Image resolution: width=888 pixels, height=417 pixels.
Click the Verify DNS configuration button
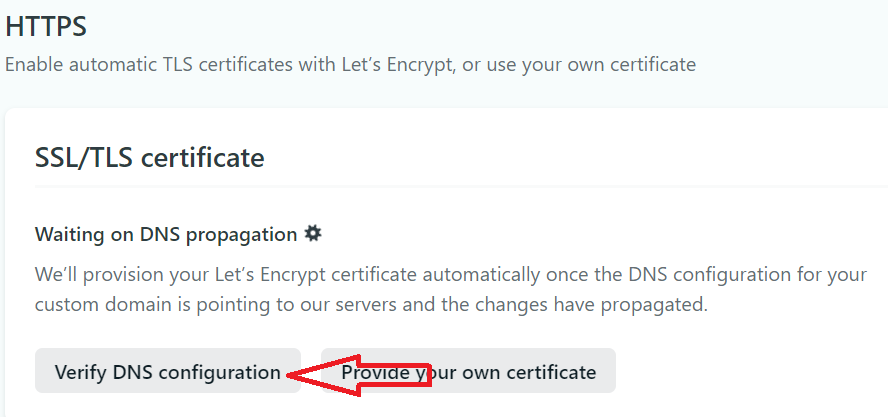click(x=168, y=371)
